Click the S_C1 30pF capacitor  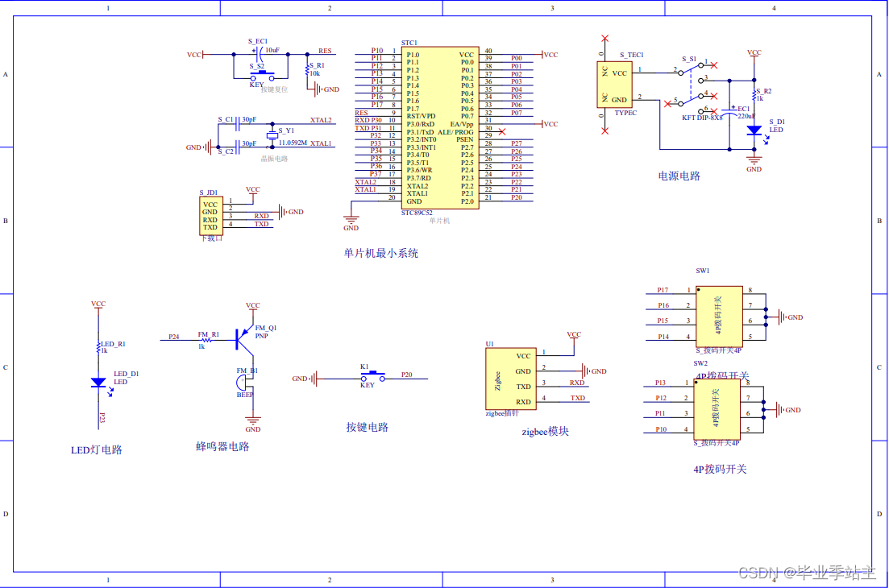[237, 124]
